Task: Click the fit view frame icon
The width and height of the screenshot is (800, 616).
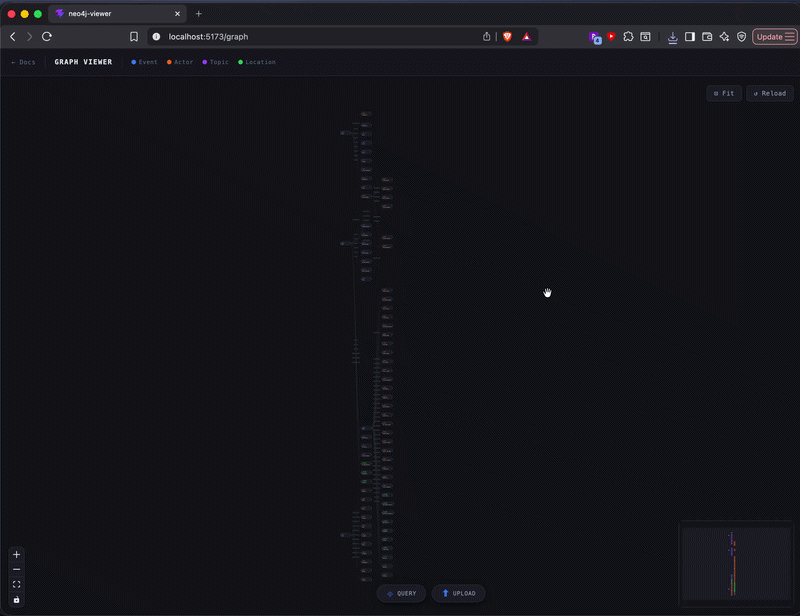Action: [x=16, y=585]
